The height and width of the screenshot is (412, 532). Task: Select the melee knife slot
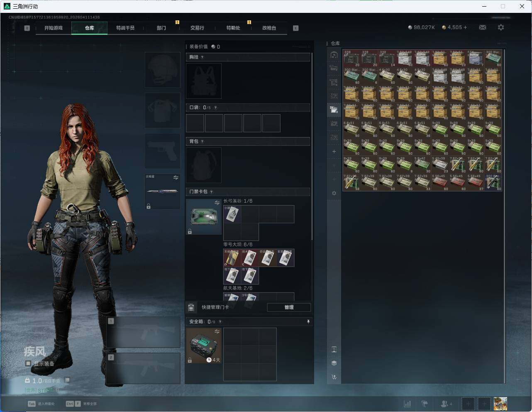coord(163,191)
